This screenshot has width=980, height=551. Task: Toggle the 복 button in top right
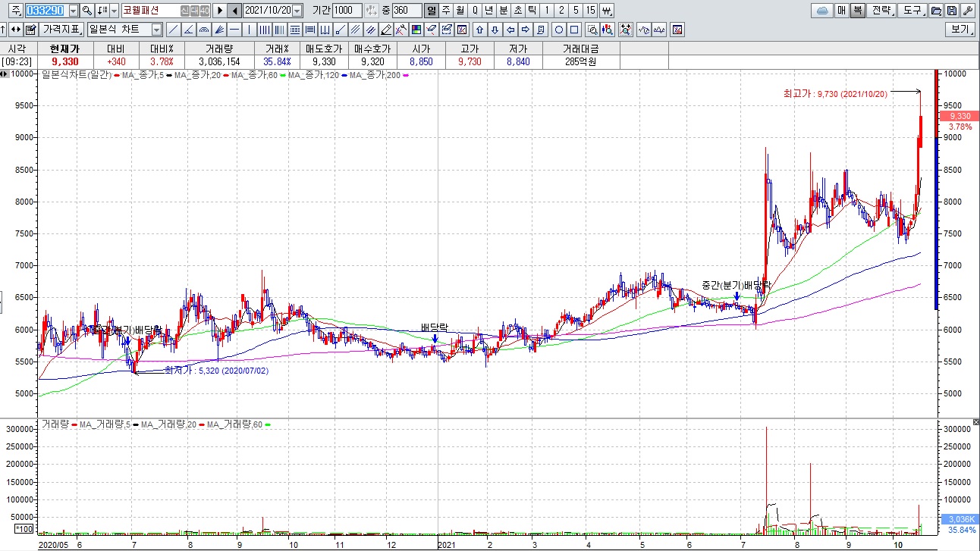[857, 11]
